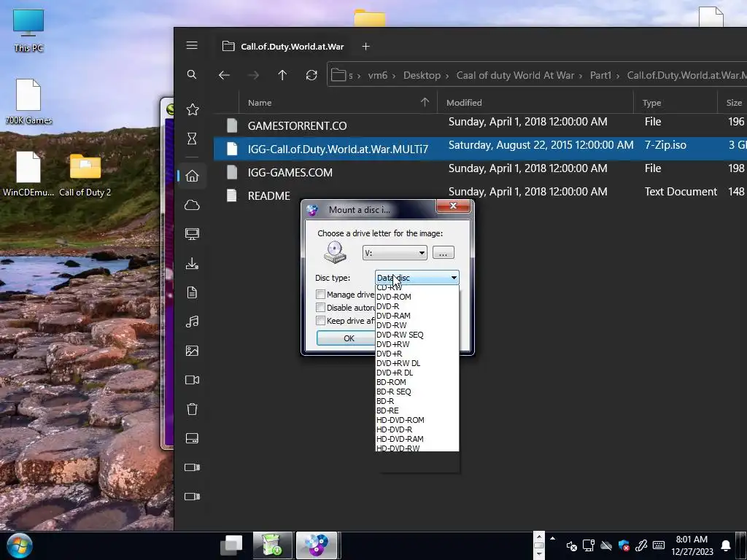Viewport: 747px width, 560px height.
Task: Sort files by the Modified column header
Action: point(535,102)
